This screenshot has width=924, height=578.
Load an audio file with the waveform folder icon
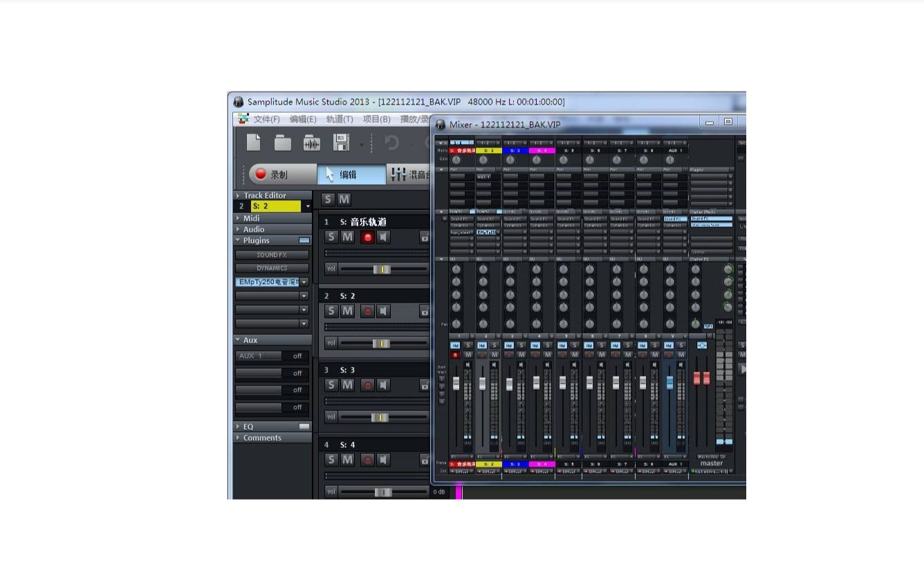[x=312, y=143]
